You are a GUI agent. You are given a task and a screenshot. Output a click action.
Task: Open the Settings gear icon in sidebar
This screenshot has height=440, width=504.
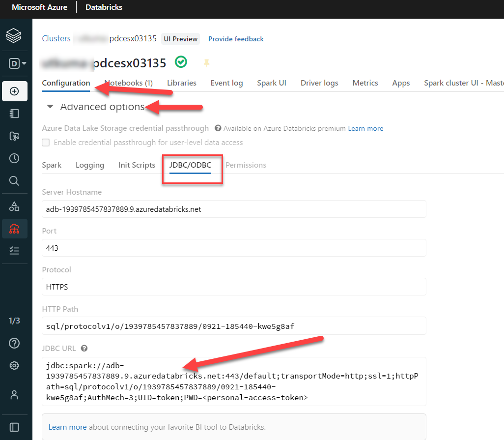(x=14, y=365)
